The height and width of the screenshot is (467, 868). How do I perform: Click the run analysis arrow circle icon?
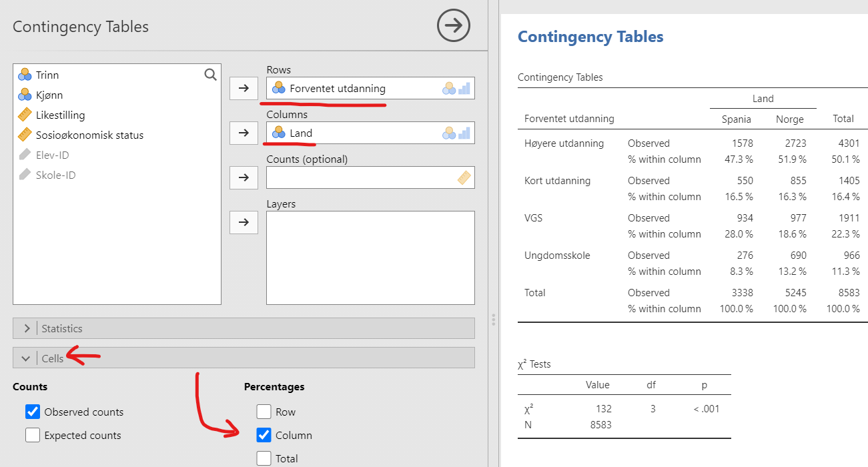coord(454,26)
